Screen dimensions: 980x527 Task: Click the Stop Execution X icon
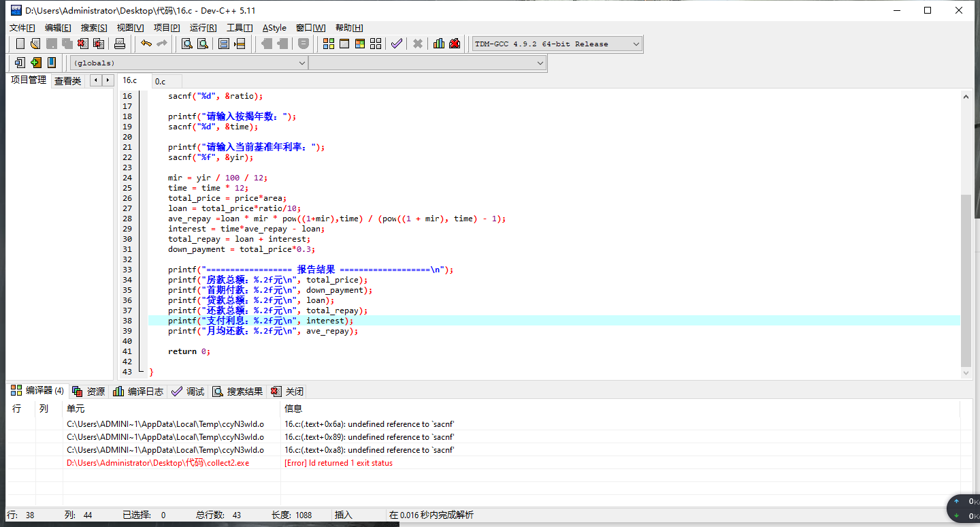[418, 44]
